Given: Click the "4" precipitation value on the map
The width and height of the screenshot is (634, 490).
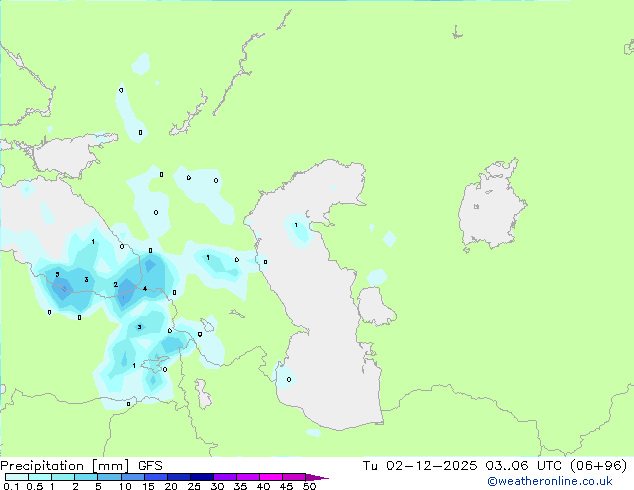Looking at the screenshot, I should tap(145, 289).
